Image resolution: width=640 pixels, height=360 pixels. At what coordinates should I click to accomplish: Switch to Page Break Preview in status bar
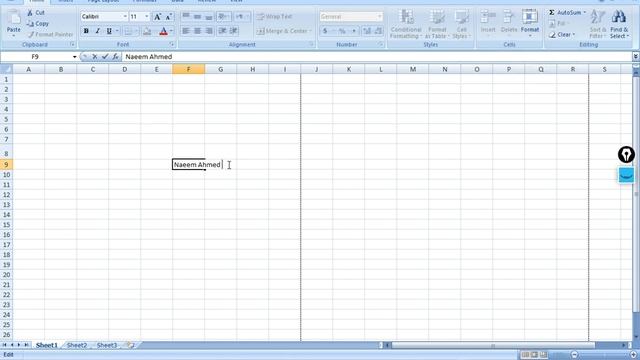(543, 355)
